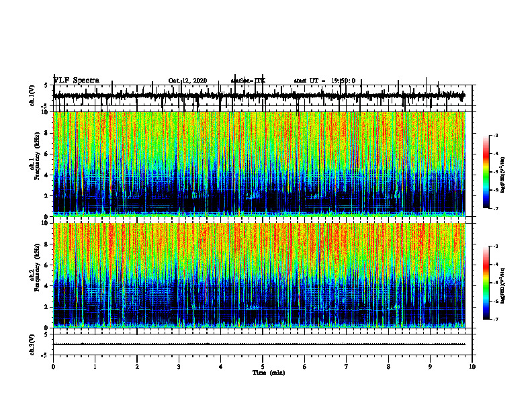Screen dimensions: 532x411
Task: Click the "10" kHz tick on ch.2 spectrogram
Action: (x=46, y=223)
